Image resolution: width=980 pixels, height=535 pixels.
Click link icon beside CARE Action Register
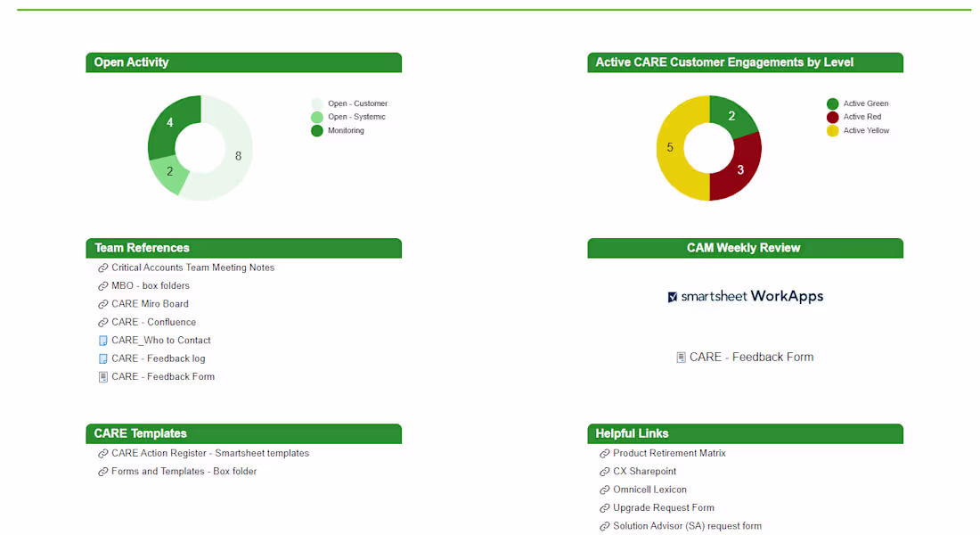point(103,454)
